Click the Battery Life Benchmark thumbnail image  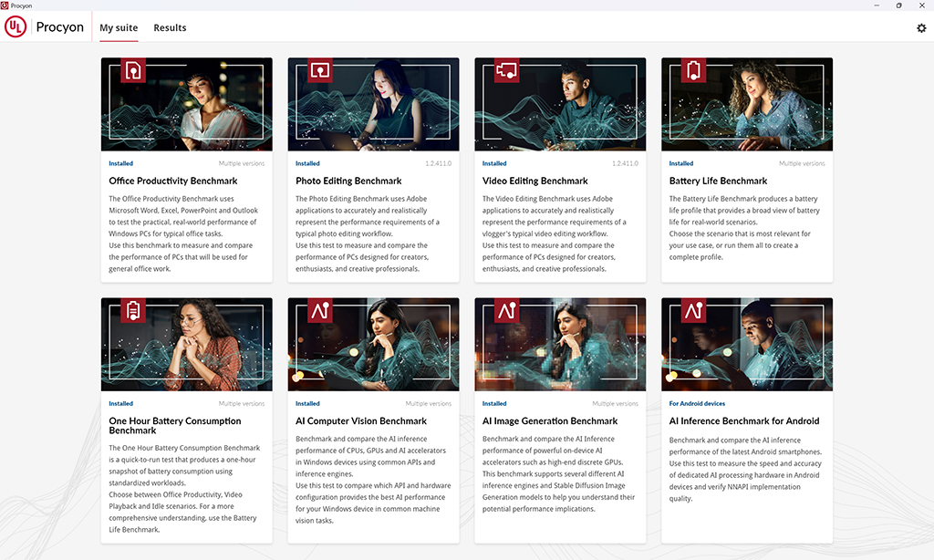click(747, 104)
